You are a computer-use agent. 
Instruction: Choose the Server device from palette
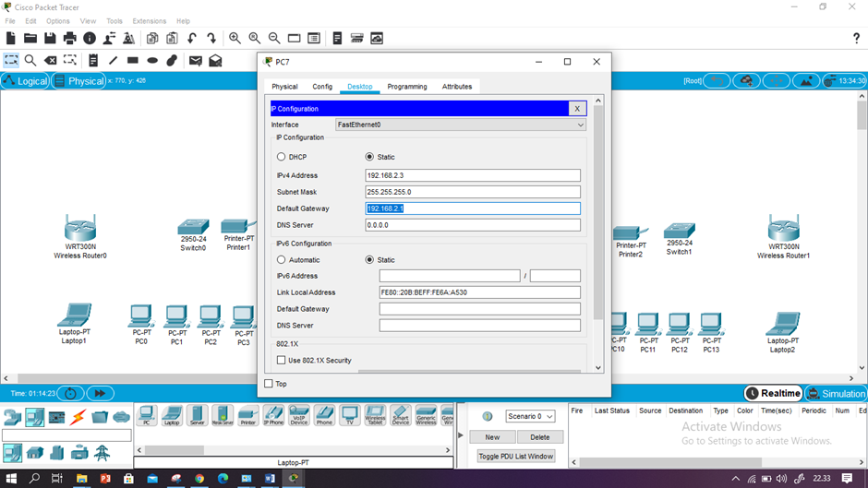(197, 415)
